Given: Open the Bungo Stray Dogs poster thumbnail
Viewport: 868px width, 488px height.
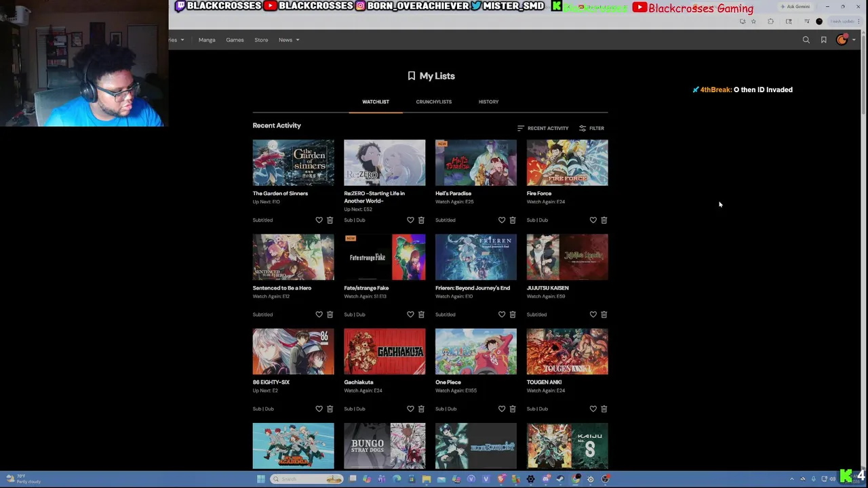Looking at the screenshot, I should tap(384, 446).
